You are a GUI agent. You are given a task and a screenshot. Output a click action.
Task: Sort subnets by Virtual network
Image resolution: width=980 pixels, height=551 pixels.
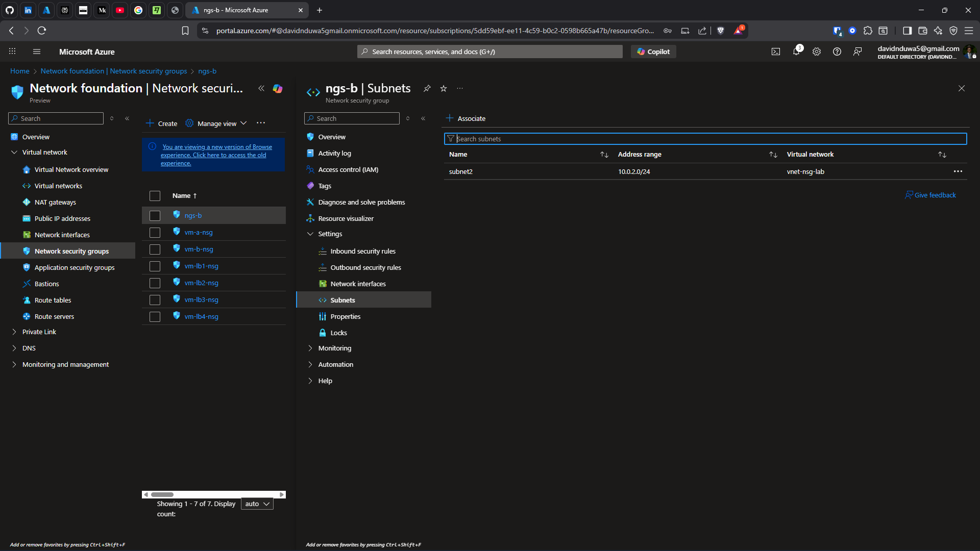pyautogui.click(x=942, y=155)
